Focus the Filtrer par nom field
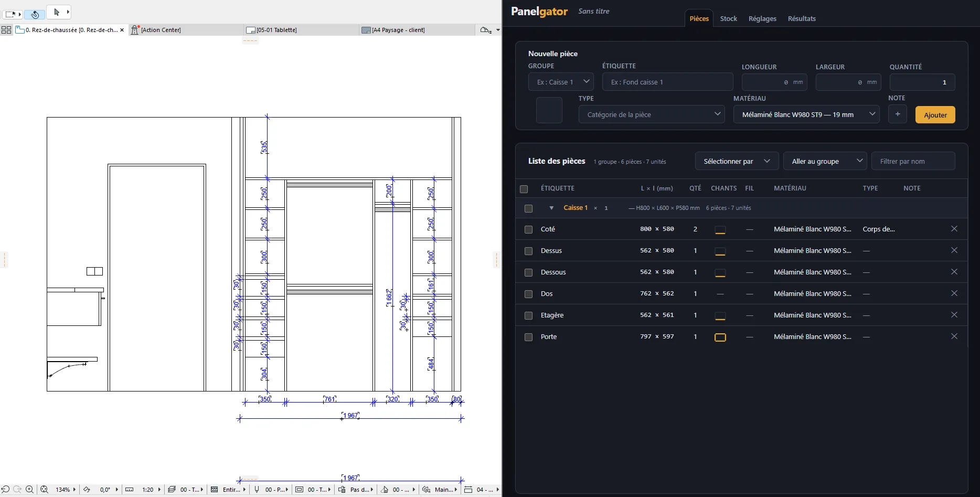 [913, 161]
